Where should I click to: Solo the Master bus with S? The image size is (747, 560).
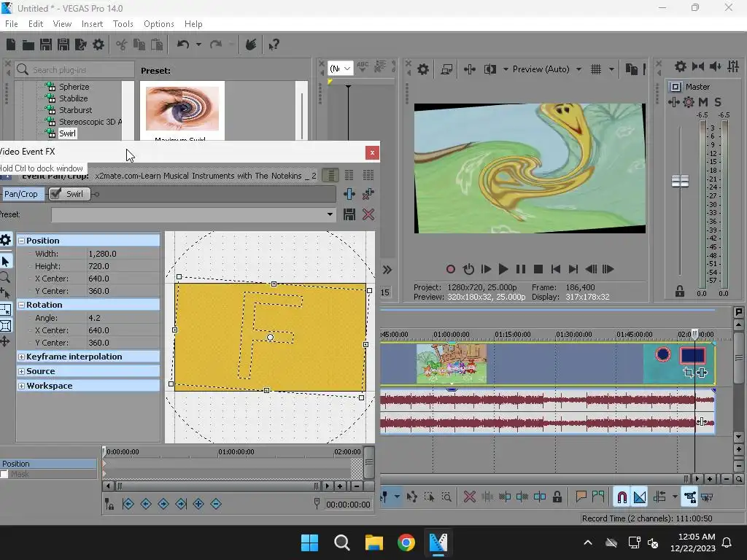tap(718, 102)
